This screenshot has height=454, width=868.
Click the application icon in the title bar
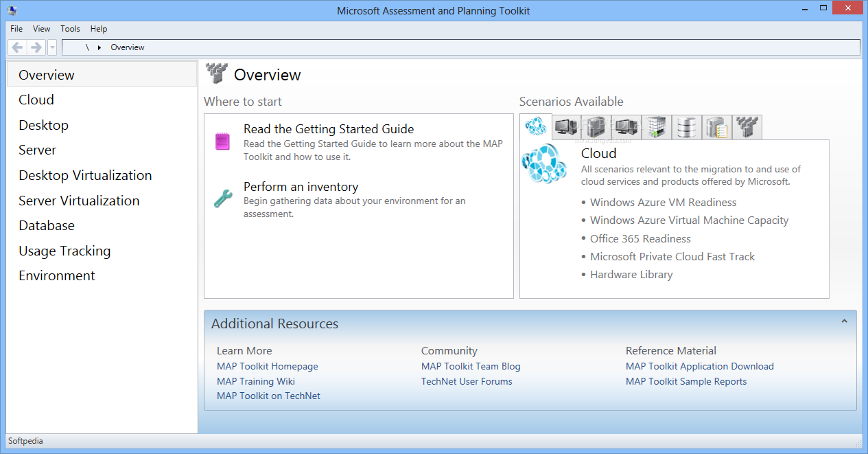click(12, 10)
